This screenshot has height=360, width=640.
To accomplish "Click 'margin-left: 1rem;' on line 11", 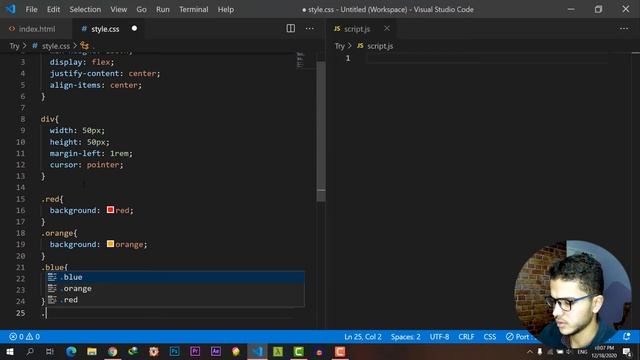I will tap(91, 153).
